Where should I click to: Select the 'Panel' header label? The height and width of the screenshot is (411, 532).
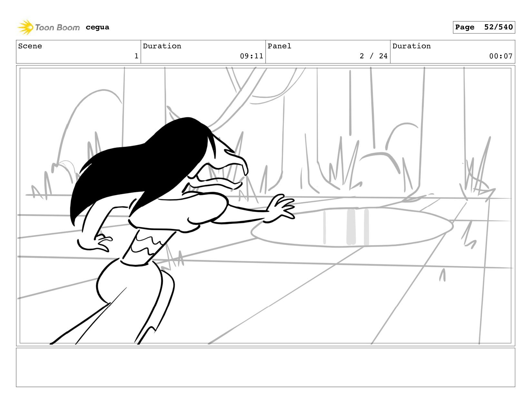tap(279, 46)
